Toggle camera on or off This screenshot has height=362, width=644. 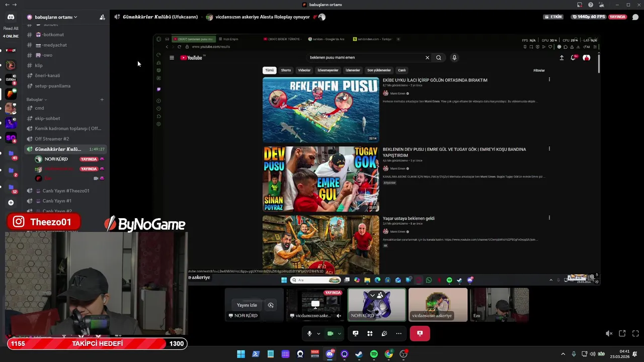tap(331, 333)
